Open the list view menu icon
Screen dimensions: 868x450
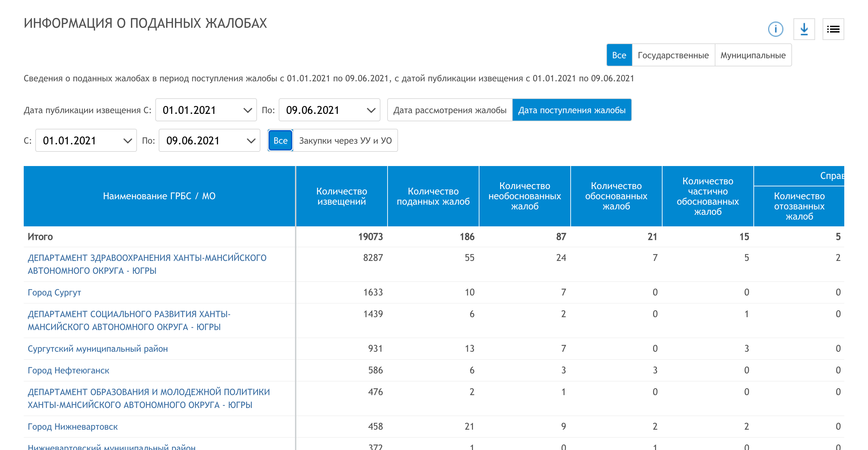click(833, 29)
